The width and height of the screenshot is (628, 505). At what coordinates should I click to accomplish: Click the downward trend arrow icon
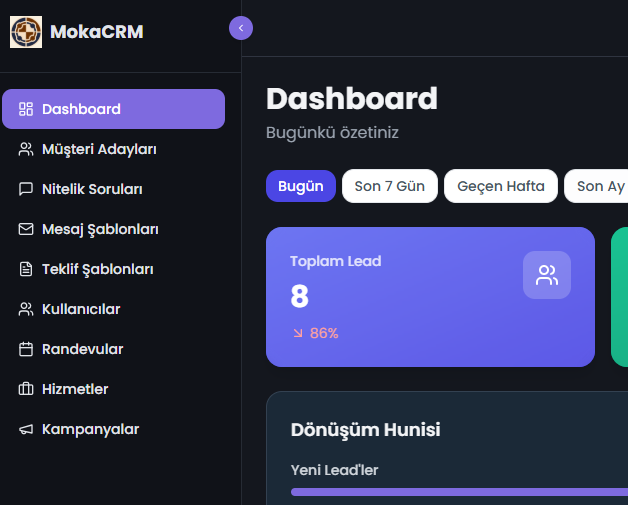[298, 333]
